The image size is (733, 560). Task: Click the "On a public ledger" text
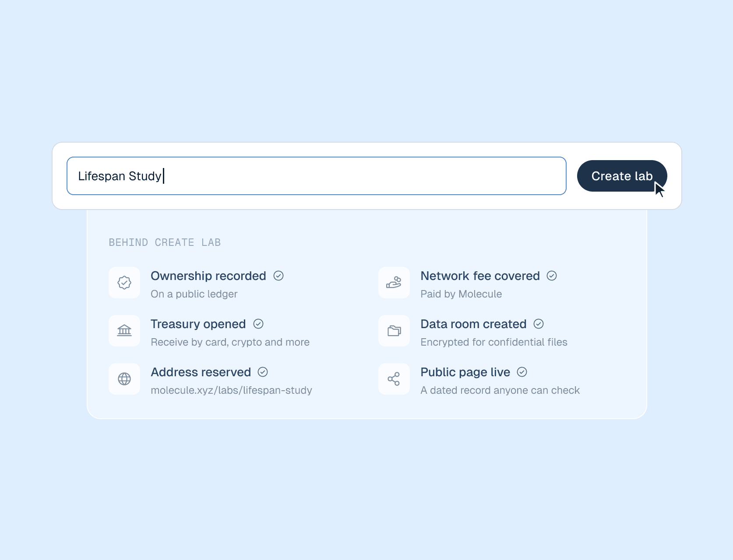(x=194, y=294)
